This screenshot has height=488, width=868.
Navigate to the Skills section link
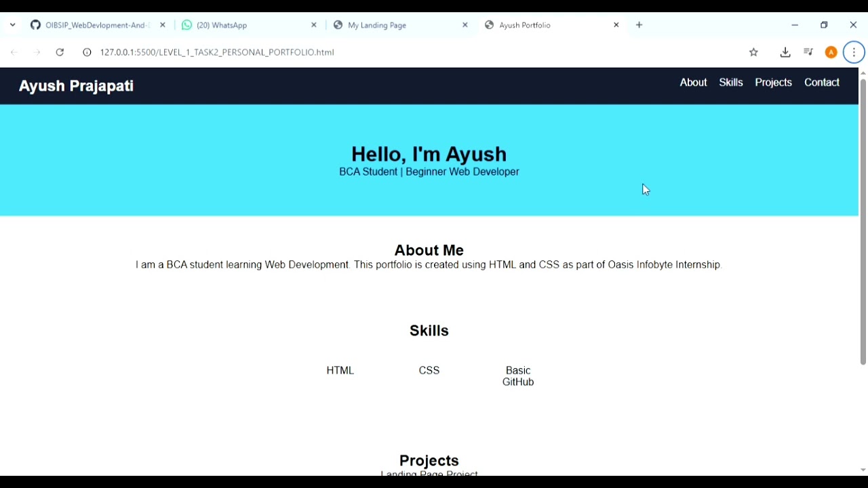pyautogui.click(x=731, y=83)
